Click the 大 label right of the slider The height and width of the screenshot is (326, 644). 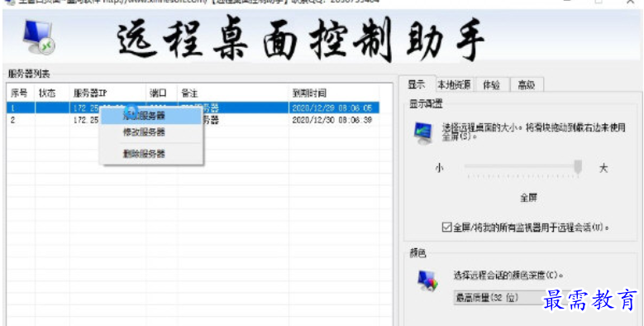coord(603,168)
